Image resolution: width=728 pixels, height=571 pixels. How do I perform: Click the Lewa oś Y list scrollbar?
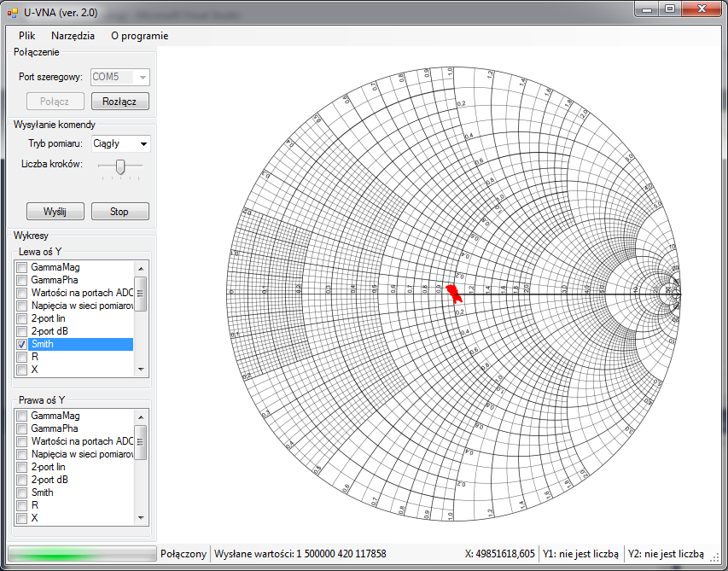[142, 294]
